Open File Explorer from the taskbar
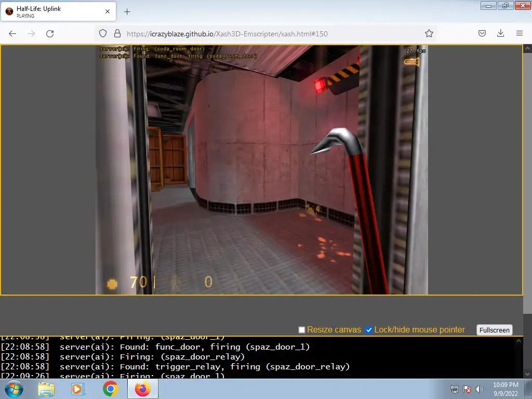The width and height of the screenshot is (532, 399). 46,389
